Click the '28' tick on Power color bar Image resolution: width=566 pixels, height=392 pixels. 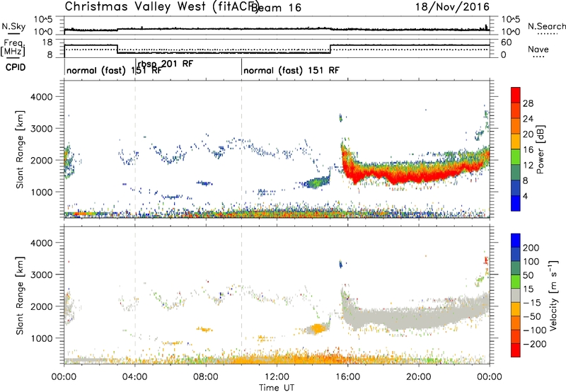click(x=528, y=103)
